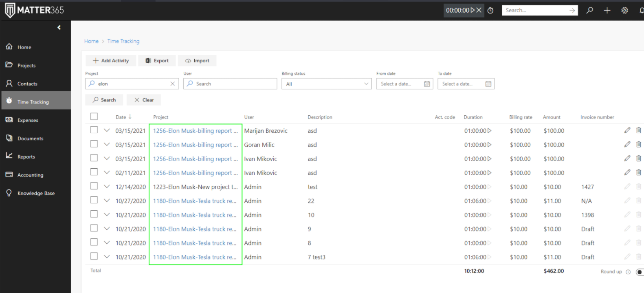Open project link in Goran Milic row
Viewport: 644px width, 293px height.
(195, 145)
